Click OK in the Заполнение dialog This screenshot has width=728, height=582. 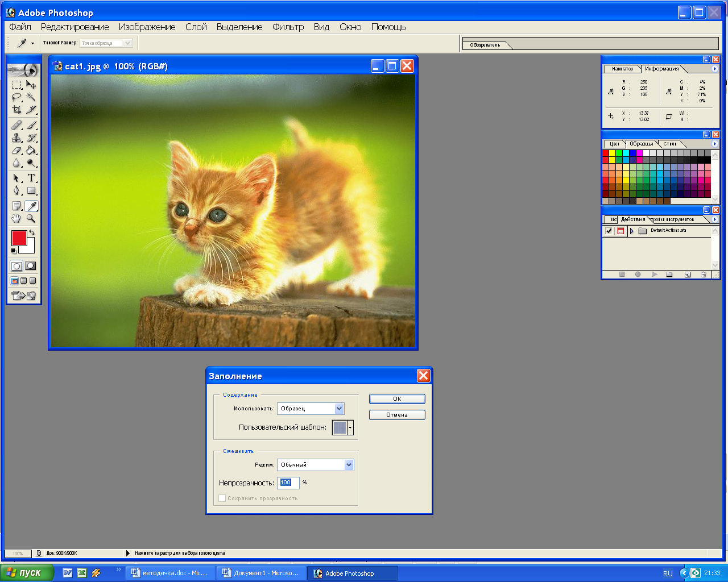[397, 399]
